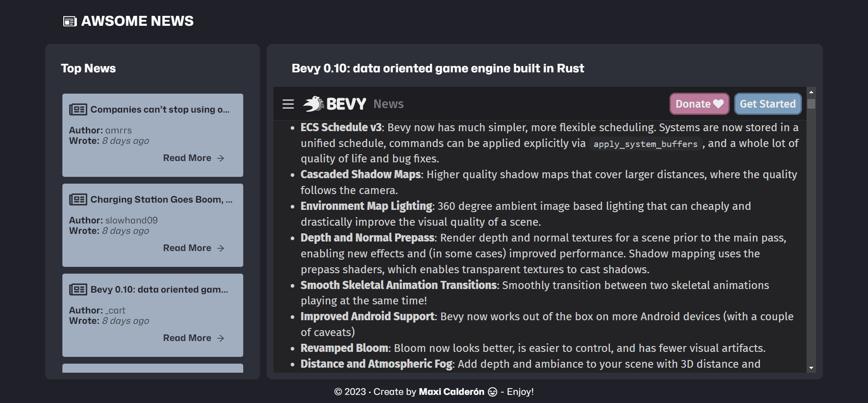Image resolution: width=868 pixels, height=403 pixels.
Task: Click the arrow icon on _cart card
Action: [221, 338]
